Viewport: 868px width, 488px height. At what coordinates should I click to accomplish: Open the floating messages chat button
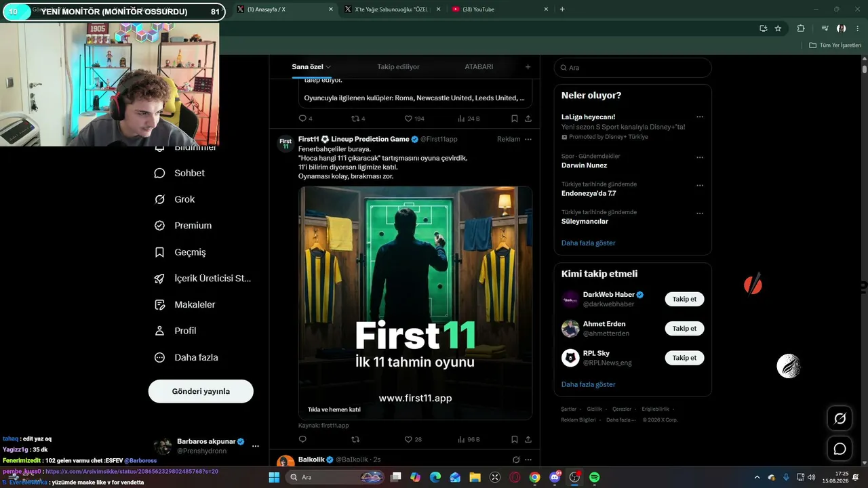click(840, 449)
